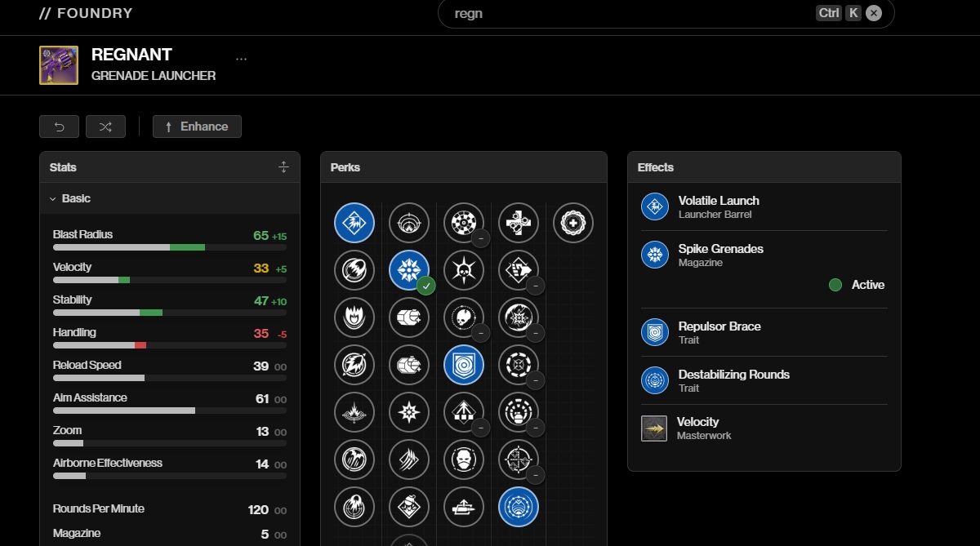Toggle the minus badge on first trait perk

pyautogui.click(x=480, y=238)
